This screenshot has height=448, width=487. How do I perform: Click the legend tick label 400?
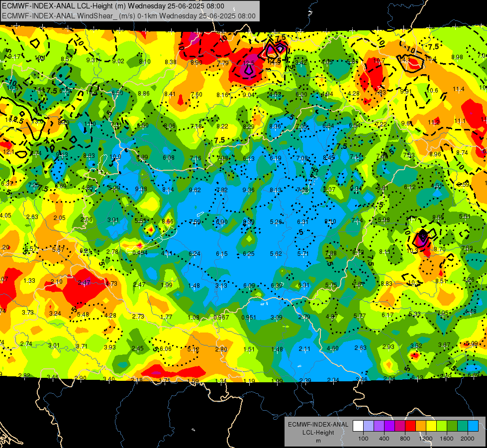(384, 439)
